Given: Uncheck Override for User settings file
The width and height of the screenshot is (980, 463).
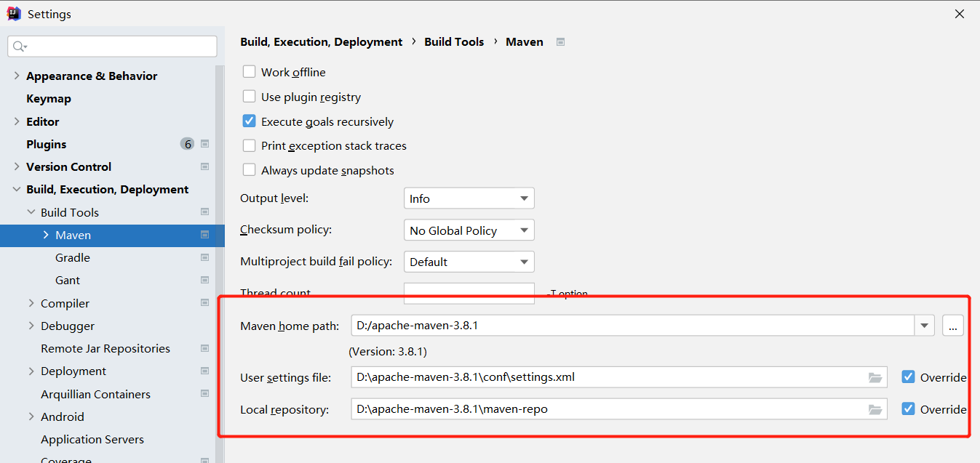Looking at the screenshot, I should [908, 377].
